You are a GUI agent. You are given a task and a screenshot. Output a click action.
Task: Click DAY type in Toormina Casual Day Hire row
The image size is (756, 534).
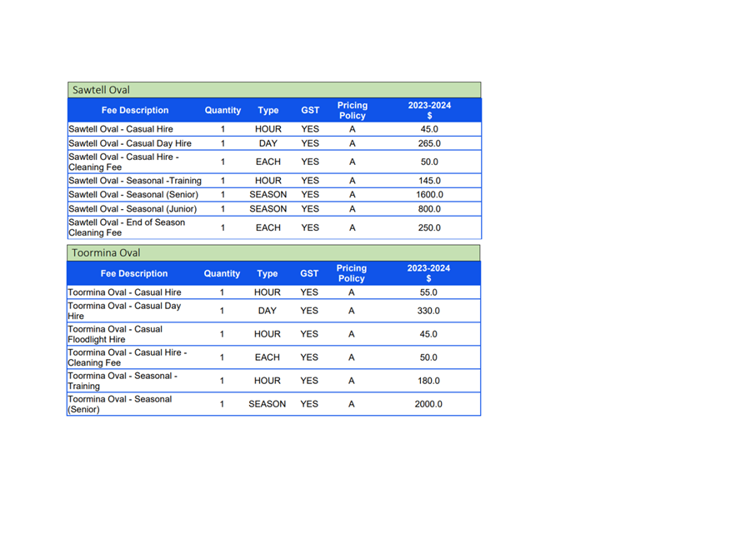tap(267, 311)
